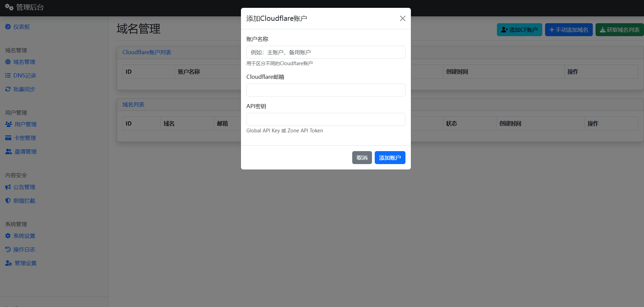
Task: Click ID header in 域名列表 table
Action: click(x=129, y=123)
